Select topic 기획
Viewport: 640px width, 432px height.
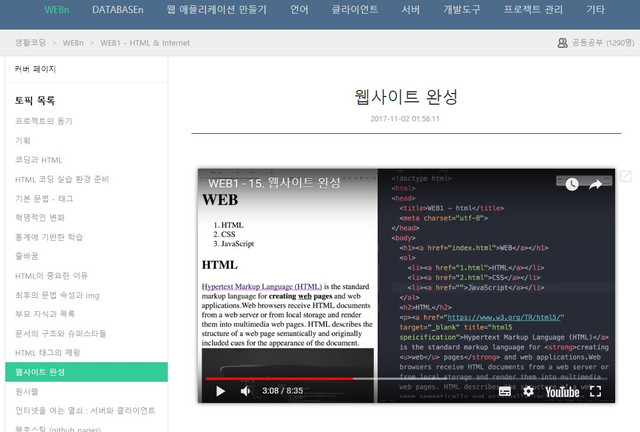[x=23, y=141]
